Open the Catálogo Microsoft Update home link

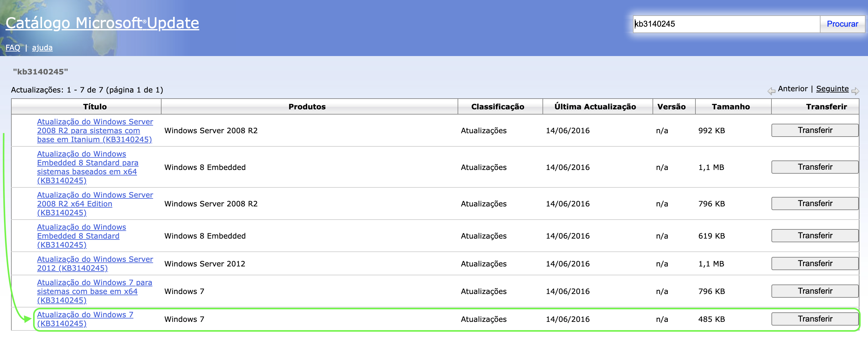(x=102, y=23)
